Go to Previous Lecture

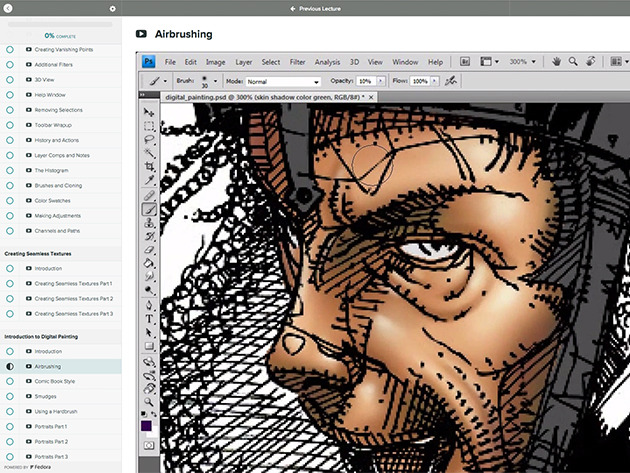[316, 8]
